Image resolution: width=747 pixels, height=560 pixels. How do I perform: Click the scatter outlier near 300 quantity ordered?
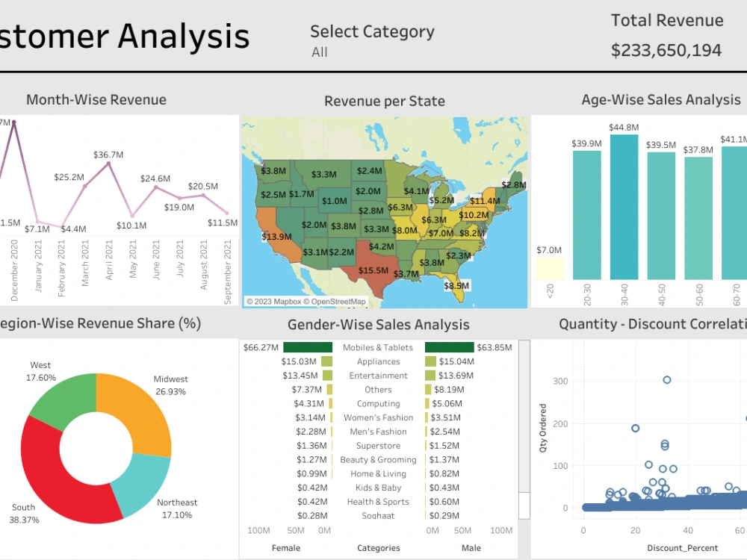tap(667, 380)
